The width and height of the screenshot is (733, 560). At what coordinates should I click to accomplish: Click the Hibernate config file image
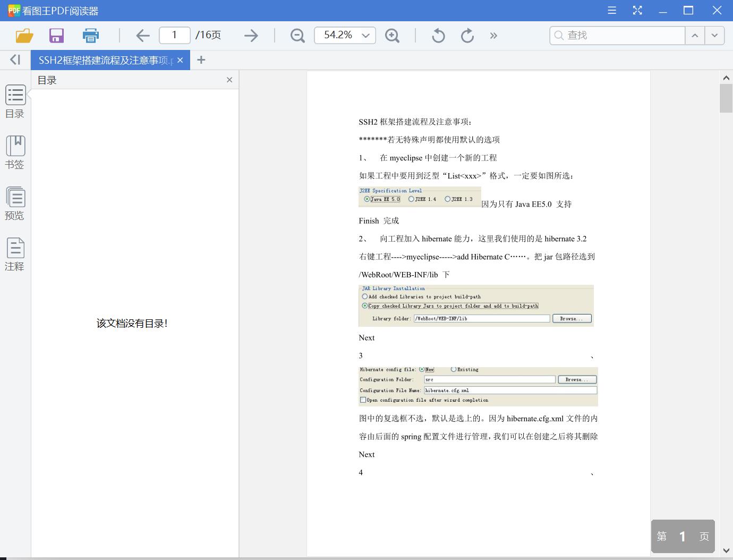(478, 386)
